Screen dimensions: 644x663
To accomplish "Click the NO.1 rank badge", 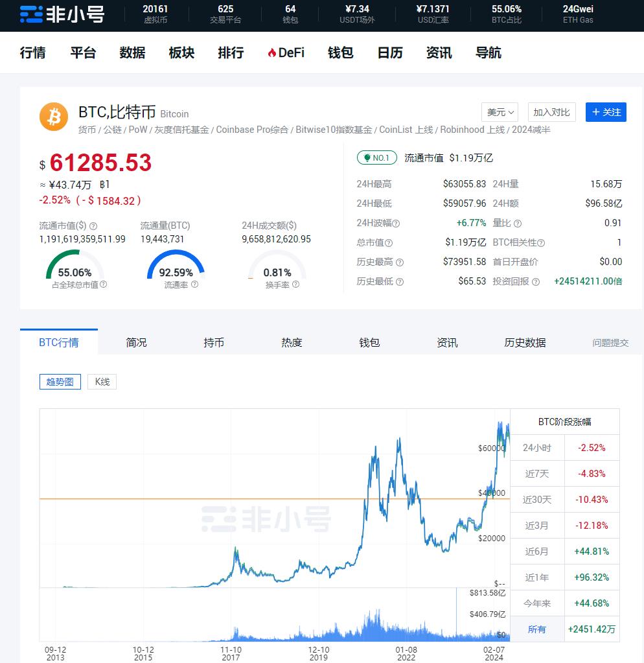I will pos(377,157).
